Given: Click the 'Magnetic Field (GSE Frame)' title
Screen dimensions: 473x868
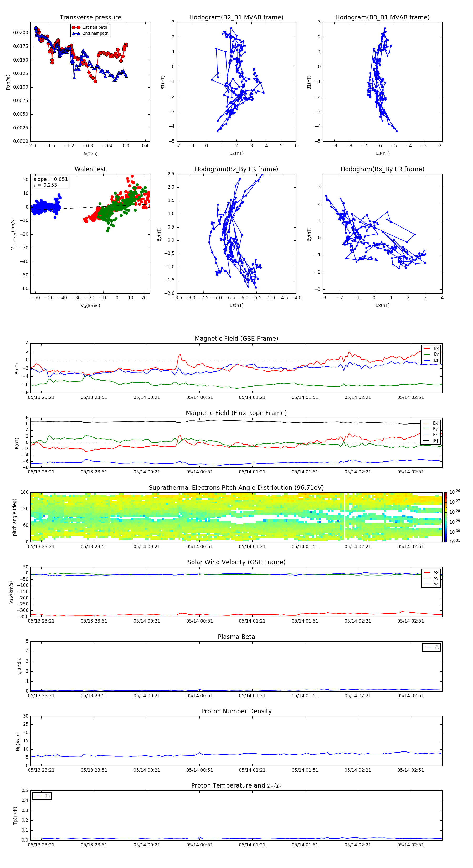Looking at the screenshot, I should pyautogui.click(x=236, y=338).
